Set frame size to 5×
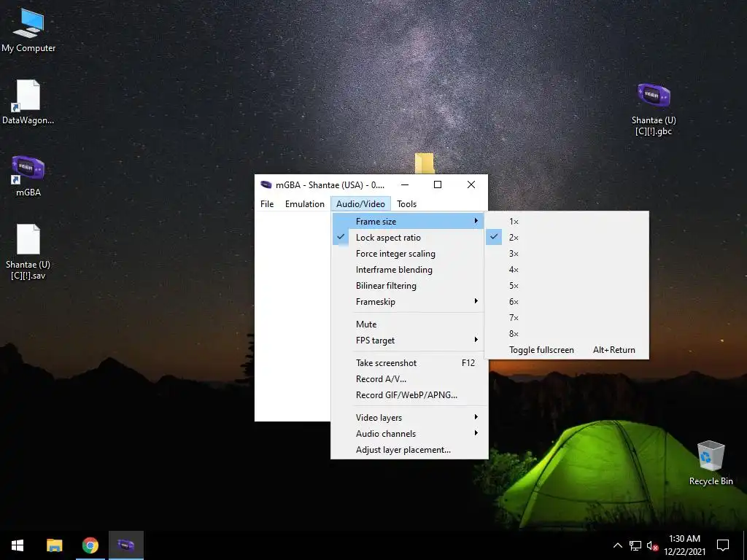 (566, 286)
